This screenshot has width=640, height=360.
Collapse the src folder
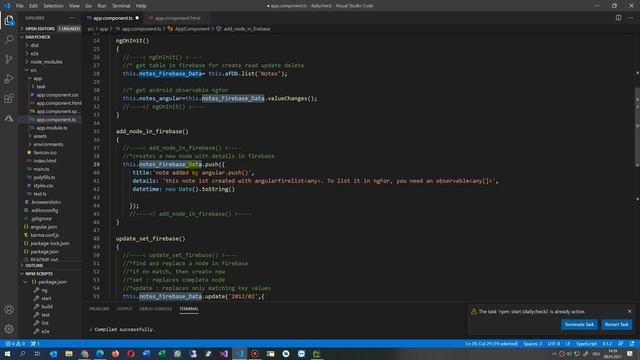(33, 70)
